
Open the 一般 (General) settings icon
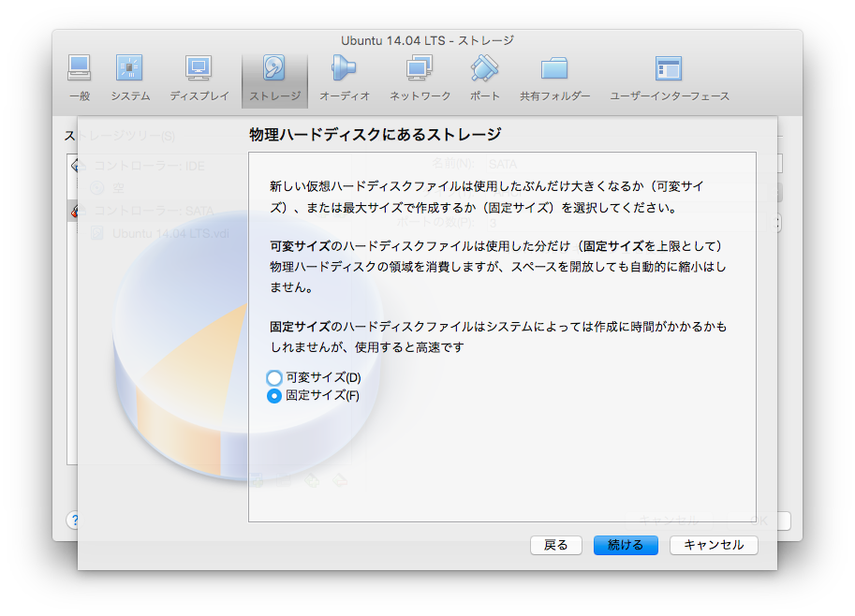pyautogui.click(x=80, y=78)
